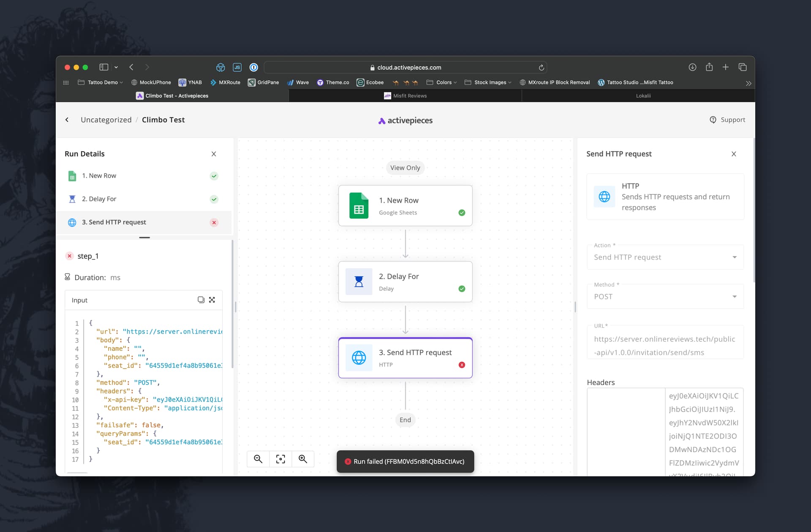Click the URL input field
This screenshot has height=532, width=811.
click(665, 345)
